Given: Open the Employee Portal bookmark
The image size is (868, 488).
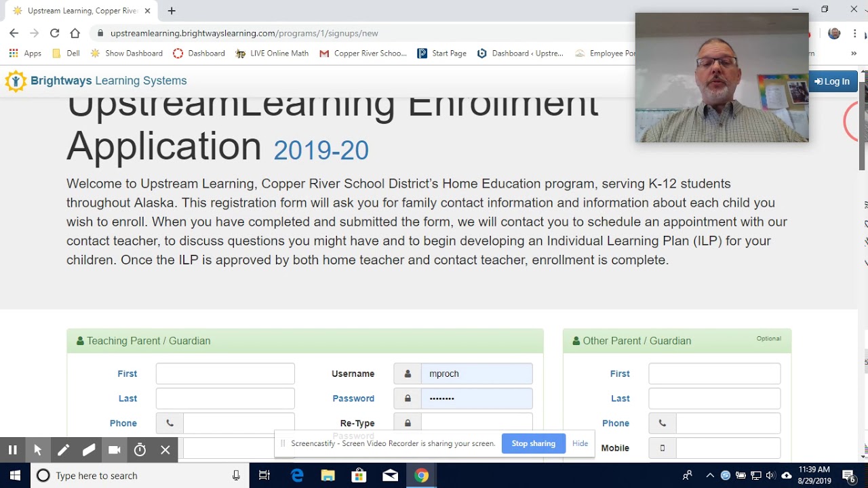Looking at the screenshot, I should point(605,54).
